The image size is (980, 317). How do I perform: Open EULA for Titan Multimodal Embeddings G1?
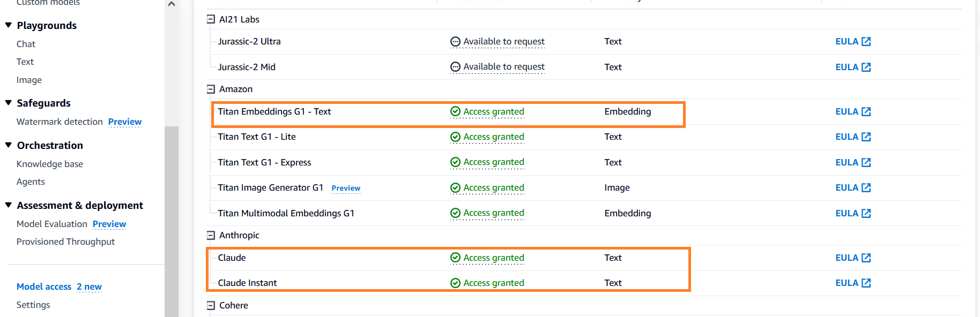(853, 213)
